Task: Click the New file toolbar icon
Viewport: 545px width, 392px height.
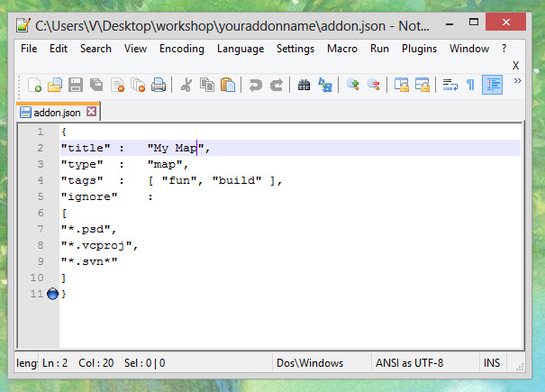Action: point(34,86)
